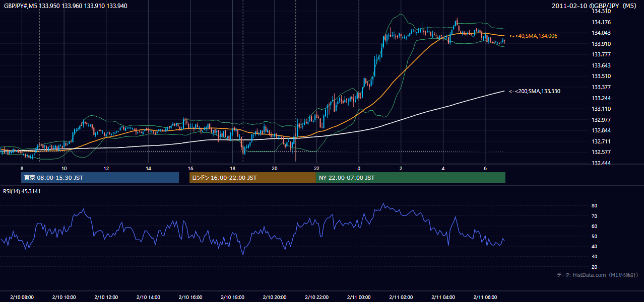This screenshot has height=302, width=644.
Task: Select the NY 22:00-07:00 JST session bar
Action: tap(411, 178)
